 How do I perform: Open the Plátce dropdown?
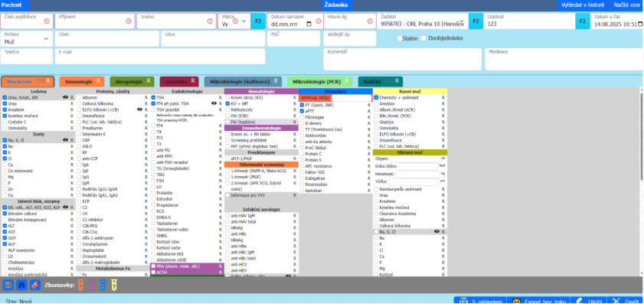[x=234, y=21]
